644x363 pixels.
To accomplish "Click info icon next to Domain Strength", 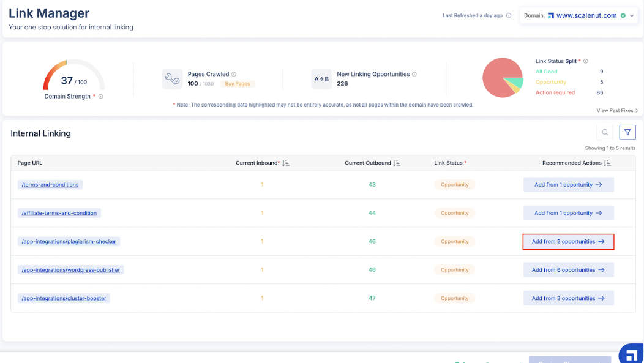I will 101,97.
